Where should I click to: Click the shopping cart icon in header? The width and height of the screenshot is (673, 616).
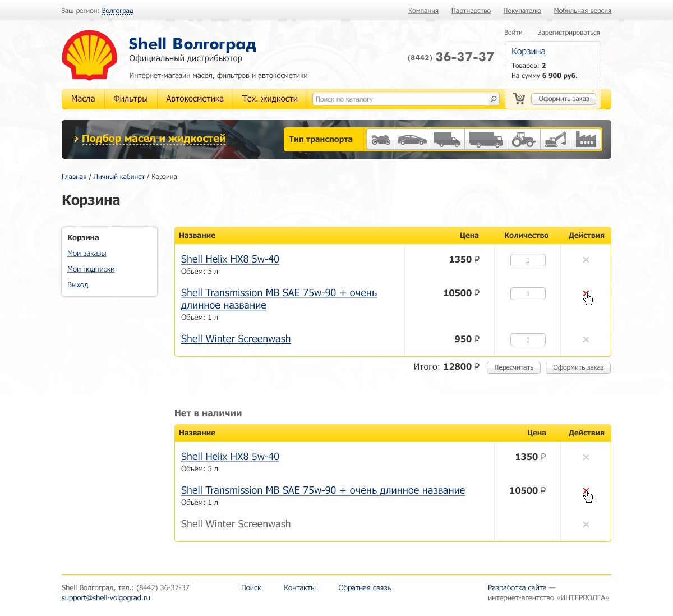point(519,99)
